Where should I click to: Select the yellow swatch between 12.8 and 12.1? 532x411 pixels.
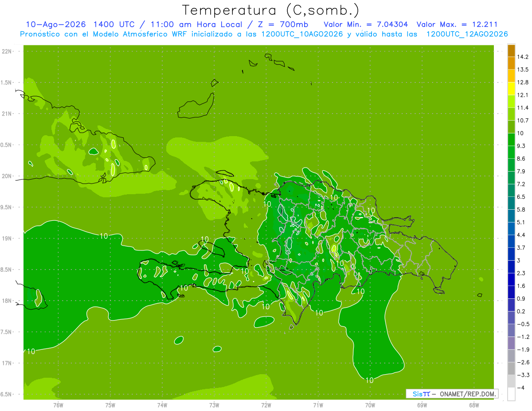(x=511, y=89)
